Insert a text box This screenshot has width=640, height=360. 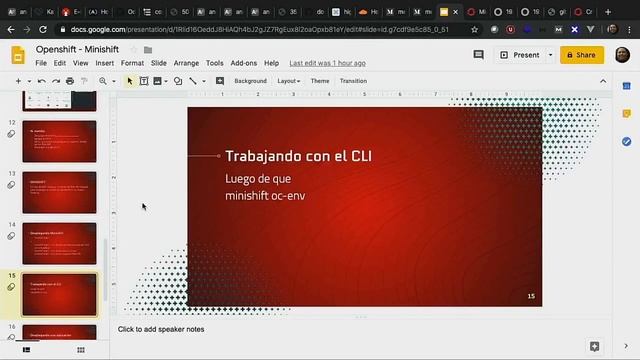(x=144, y=81)
